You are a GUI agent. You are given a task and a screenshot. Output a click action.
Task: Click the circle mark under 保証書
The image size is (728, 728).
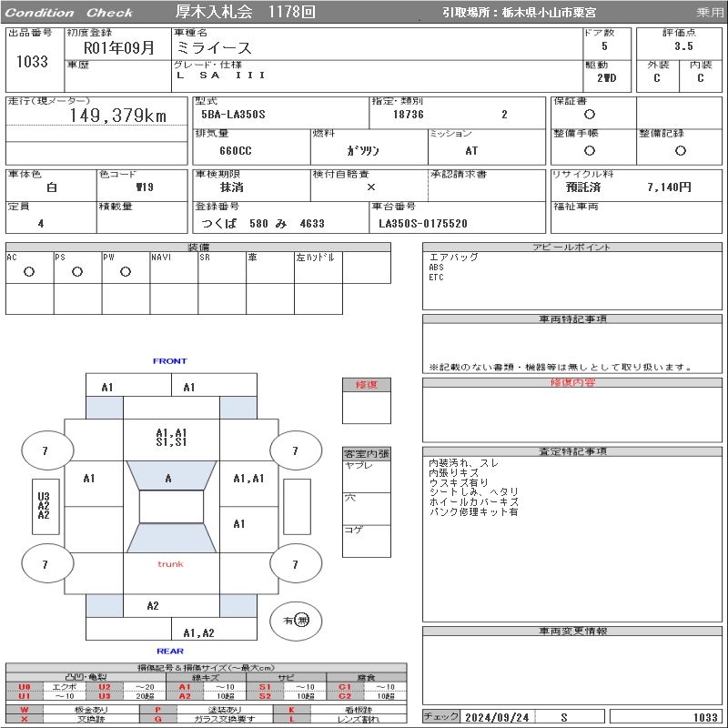pos(590,115)
